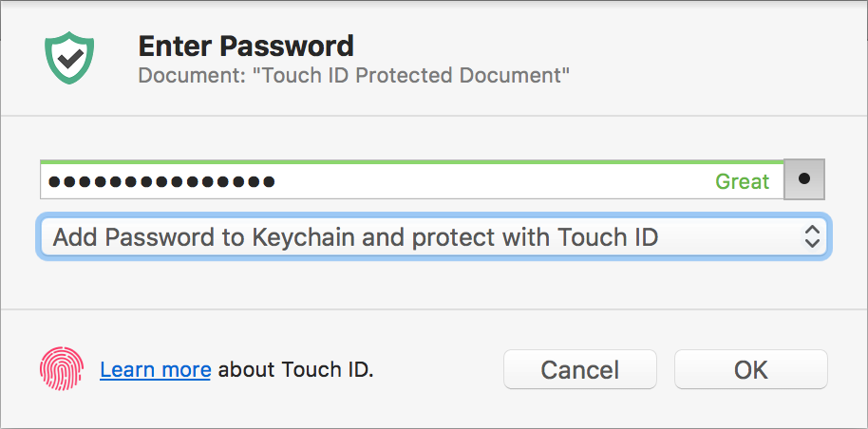868x429 pixels.
Task: Click the green Great strength label
Action: 742,182
